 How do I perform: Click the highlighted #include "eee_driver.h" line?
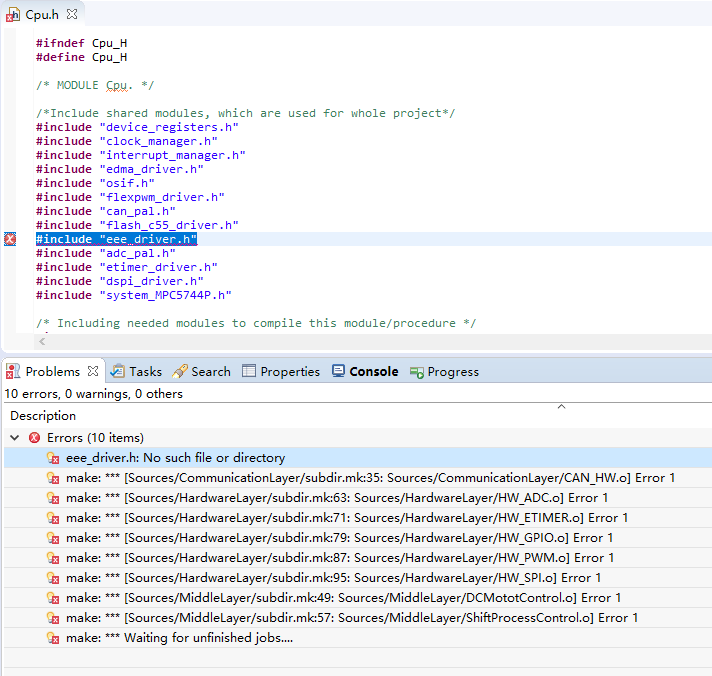[x=116, y=239]
